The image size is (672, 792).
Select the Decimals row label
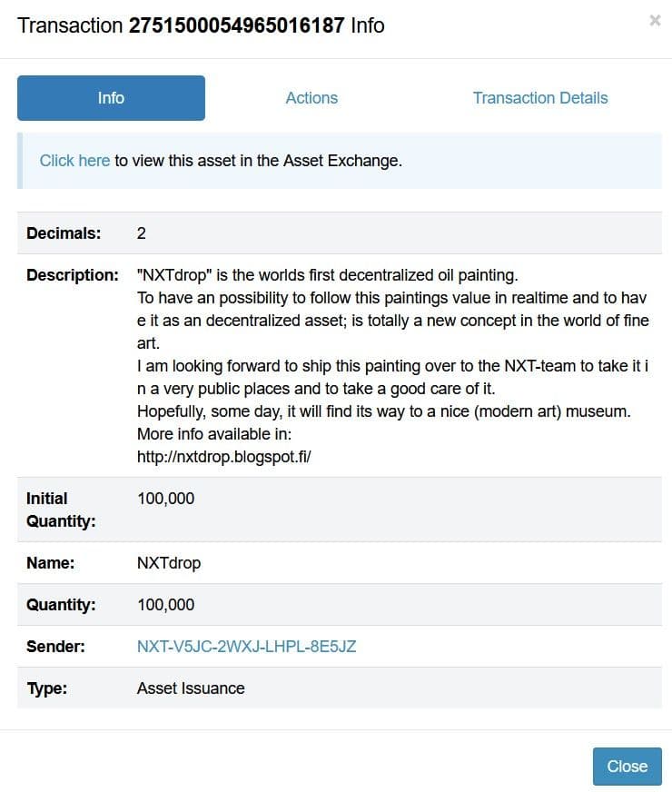pyautogui.click(x=64, y=233)
